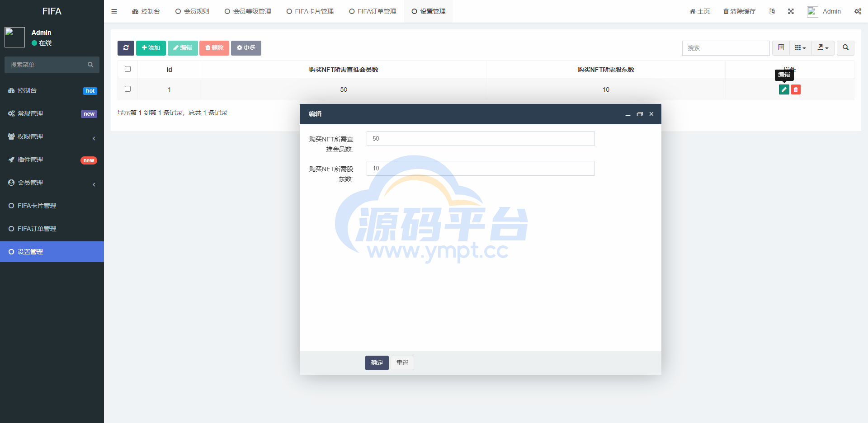The image size is (868, 423).
Task: Click the 编辑 edit toolbar button
Action: [x=183, y=48]
